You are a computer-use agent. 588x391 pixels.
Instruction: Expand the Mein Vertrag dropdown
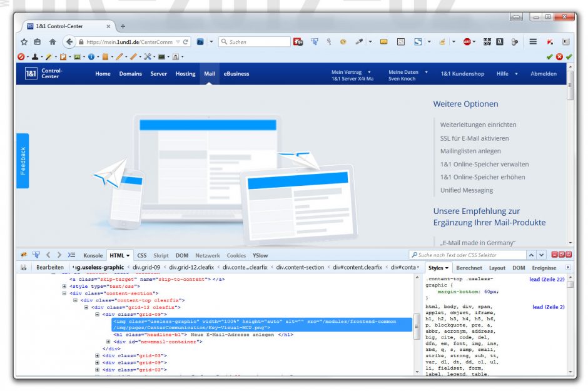369,71
